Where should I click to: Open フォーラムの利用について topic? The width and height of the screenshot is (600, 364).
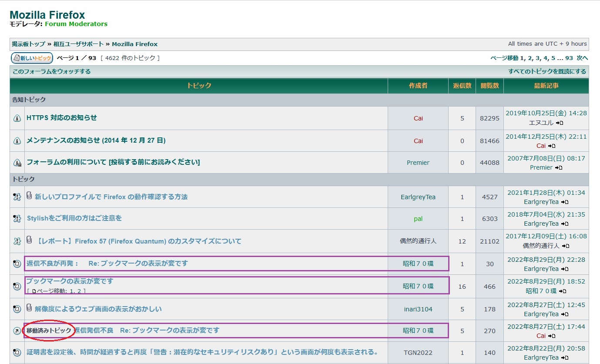pos(113,162)
